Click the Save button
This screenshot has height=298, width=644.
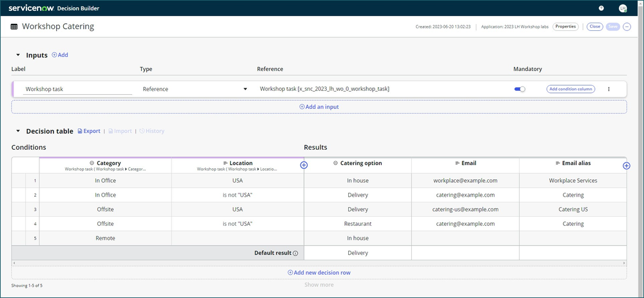click(x=613, y=26)
